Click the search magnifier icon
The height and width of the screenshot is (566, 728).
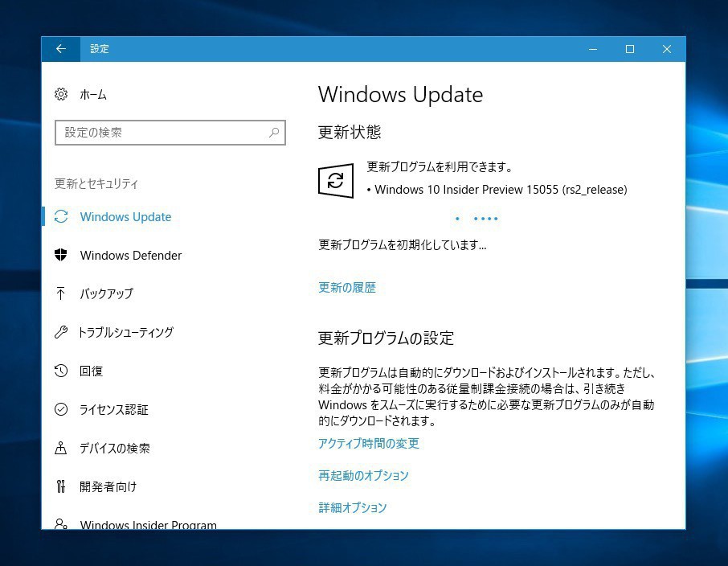click(x=274, y=133)
